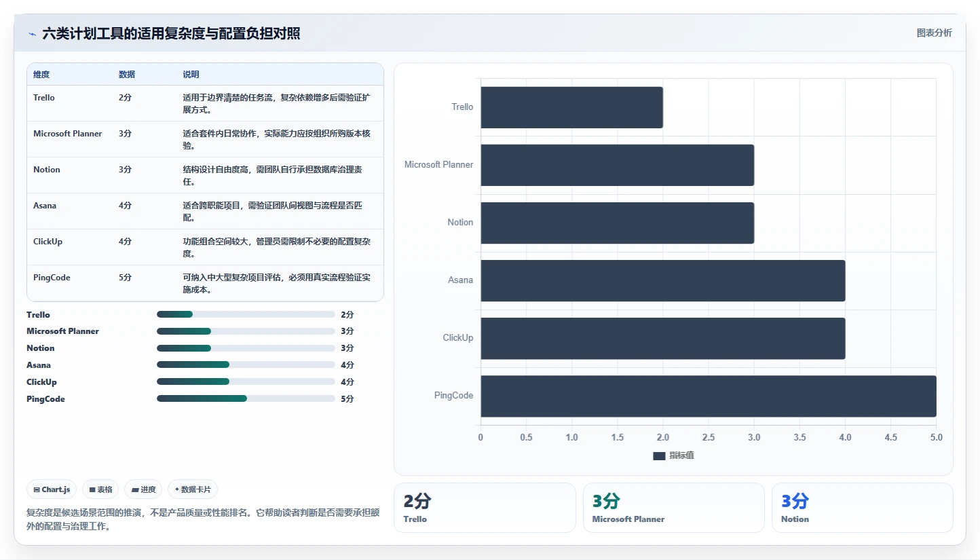The image size is (980, 560).
Task: Click the 4分 cell in Asana table row
Action: (126, 206)
